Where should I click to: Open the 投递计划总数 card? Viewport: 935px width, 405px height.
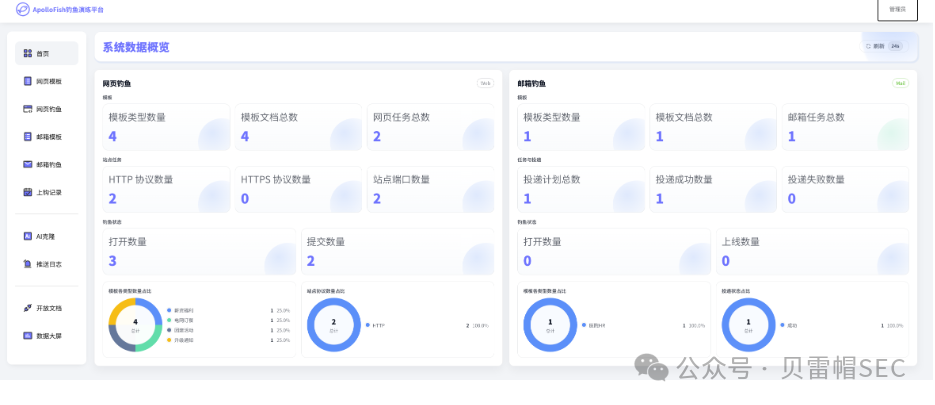[581, 189]
